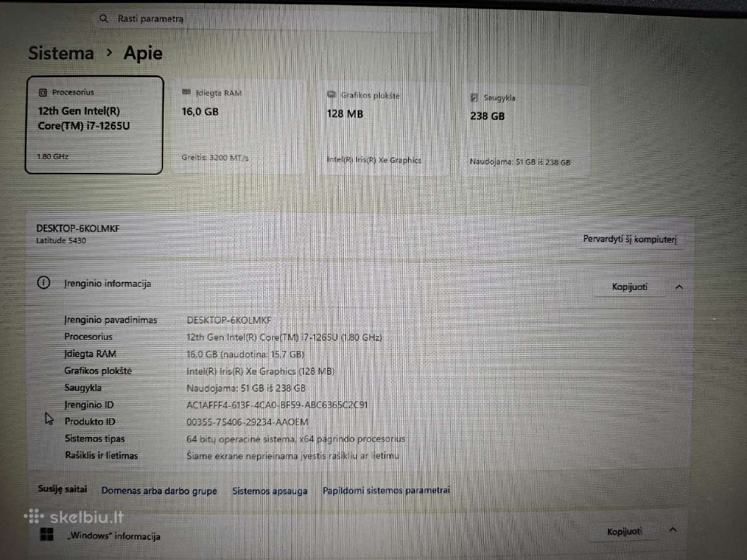This screenshot has height=560, width=747.
Task: Click the RAM module icon
Action: [186, 93]
